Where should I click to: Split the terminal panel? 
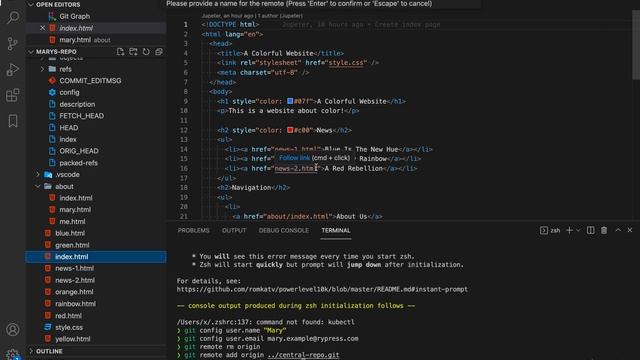tap(591, 230)
